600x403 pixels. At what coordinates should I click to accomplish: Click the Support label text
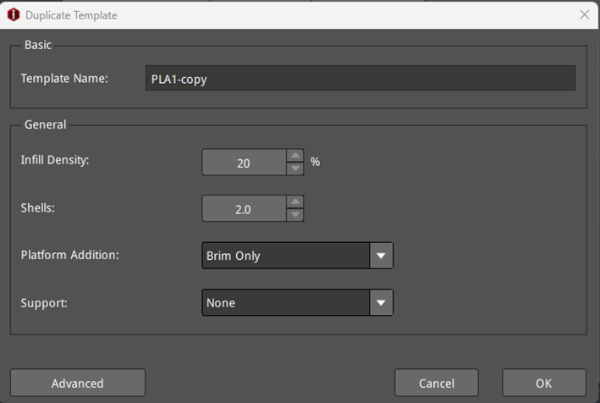point(45,301)
